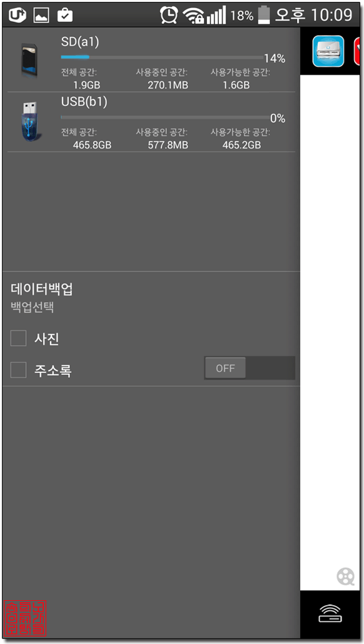
Task: Tap the battery indicator icon
Action: [x=264, y=15]
